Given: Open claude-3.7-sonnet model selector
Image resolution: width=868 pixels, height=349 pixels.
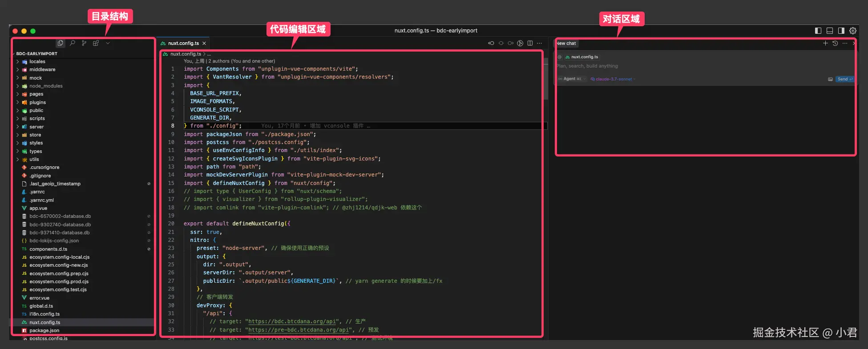Looking at the screenshot, I should pyautogui.click(x=614, y=79).
